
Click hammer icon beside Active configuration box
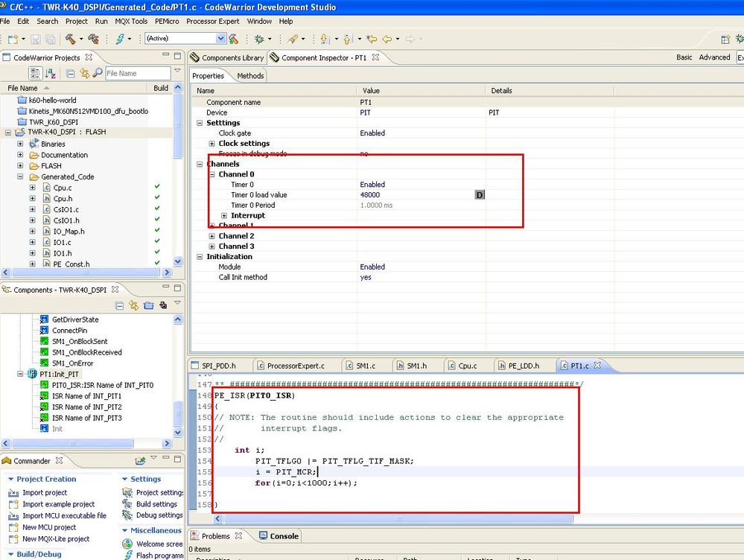point(233,39)
